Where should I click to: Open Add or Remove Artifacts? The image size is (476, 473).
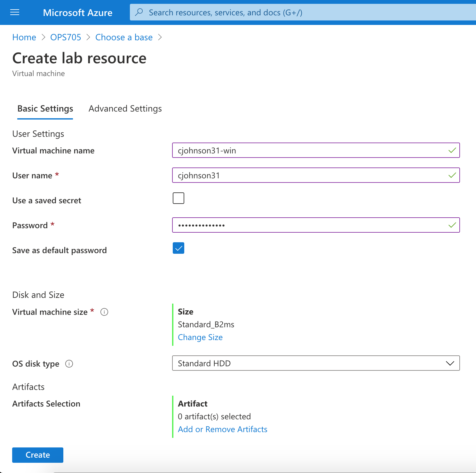(x=223, y=429)
